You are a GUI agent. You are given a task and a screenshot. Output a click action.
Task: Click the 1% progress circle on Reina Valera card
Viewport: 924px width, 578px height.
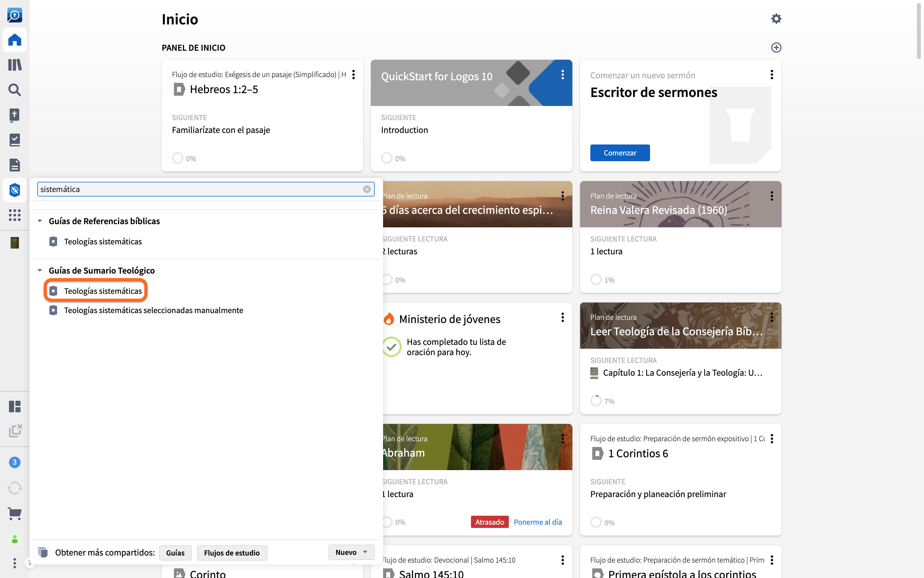[596, 279]
